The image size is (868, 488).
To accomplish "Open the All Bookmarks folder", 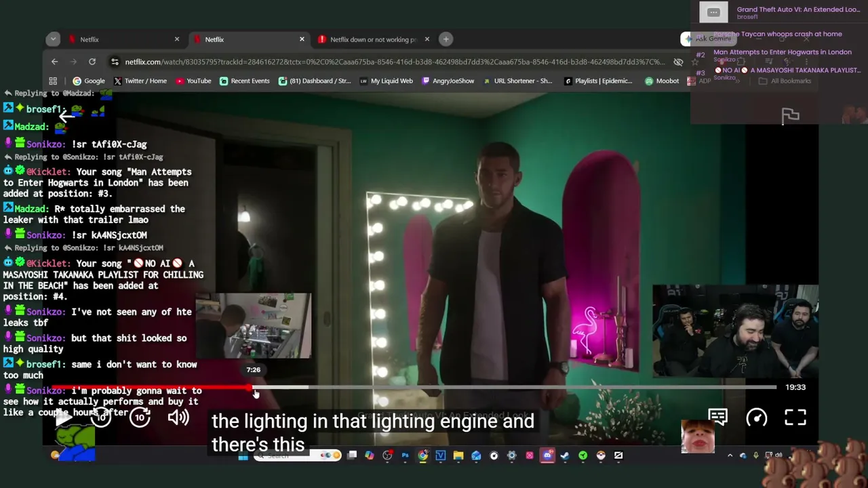I will [x=785, y=81].
